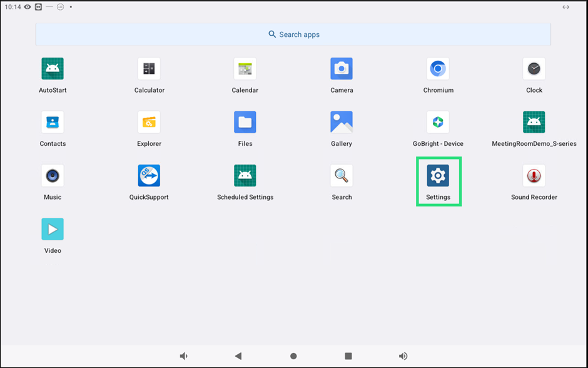Lower volume with navigation bar speaker
This screenshot has width=588, height=368.
pyautogui.click(x=183, y=356)
